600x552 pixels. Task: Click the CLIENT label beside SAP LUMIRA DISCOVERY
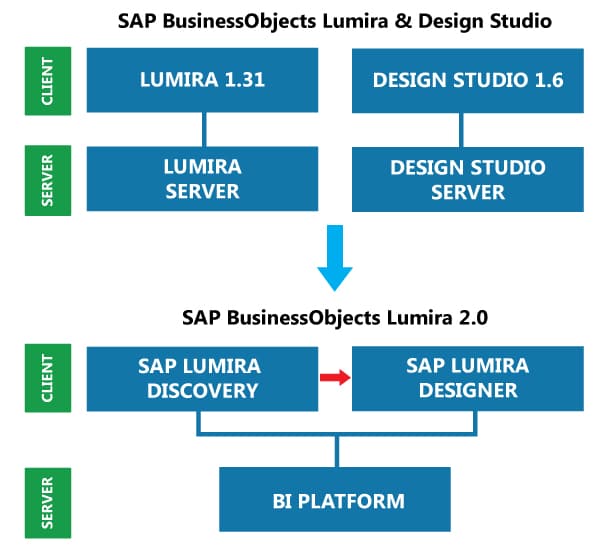point(48,378)
